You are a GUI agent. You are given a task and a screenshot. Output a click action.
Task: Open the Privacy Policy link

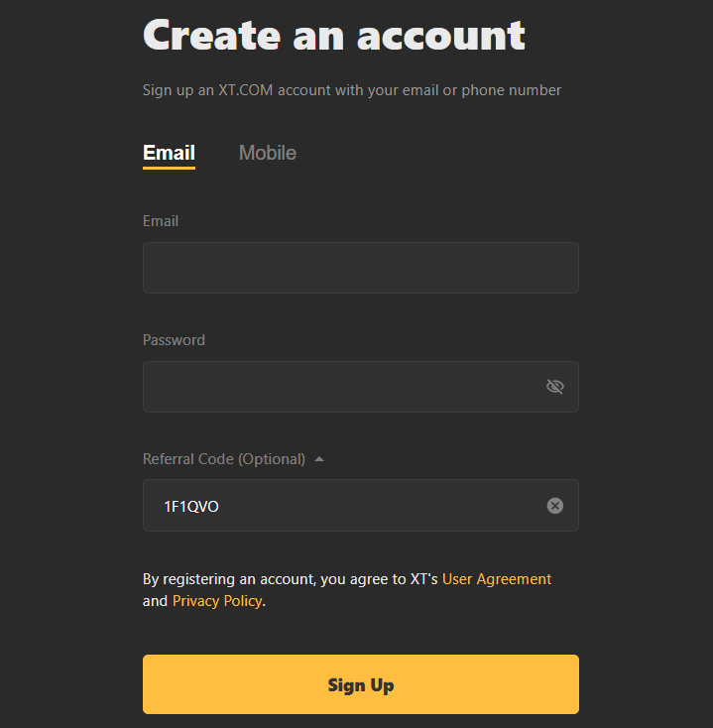pos(217,601)
